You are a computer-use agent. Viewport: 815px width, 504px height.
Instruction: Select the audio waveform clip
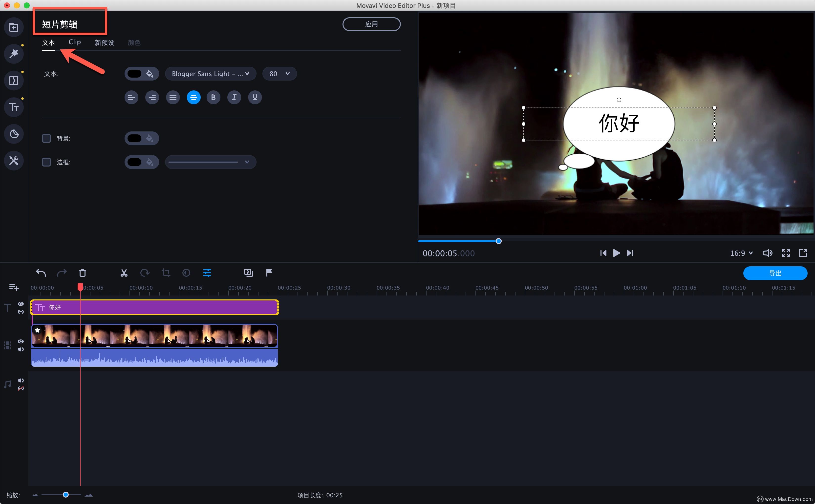tap(155, 358)
